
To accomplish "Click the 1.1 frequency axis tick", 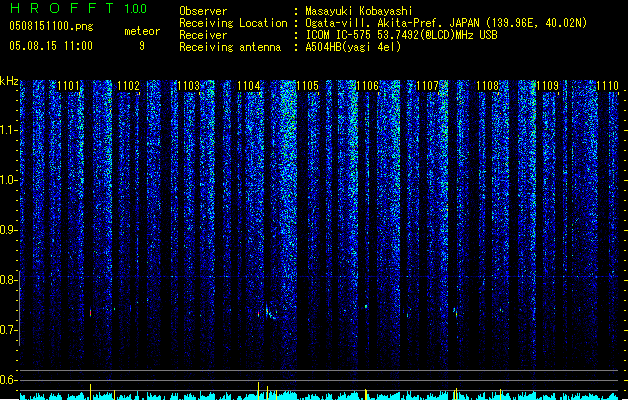I will pyautogui.click(x=8, y=130).
